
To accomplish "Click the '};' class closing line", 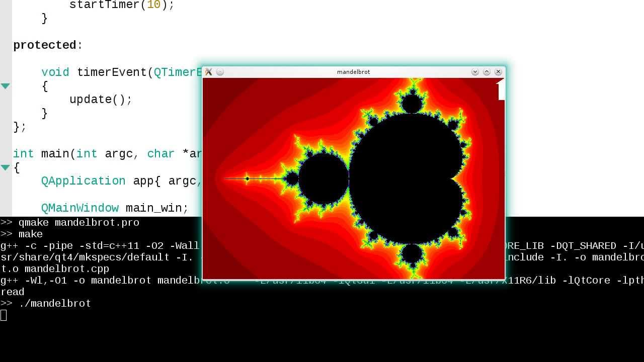I will [x=20, y=127].
